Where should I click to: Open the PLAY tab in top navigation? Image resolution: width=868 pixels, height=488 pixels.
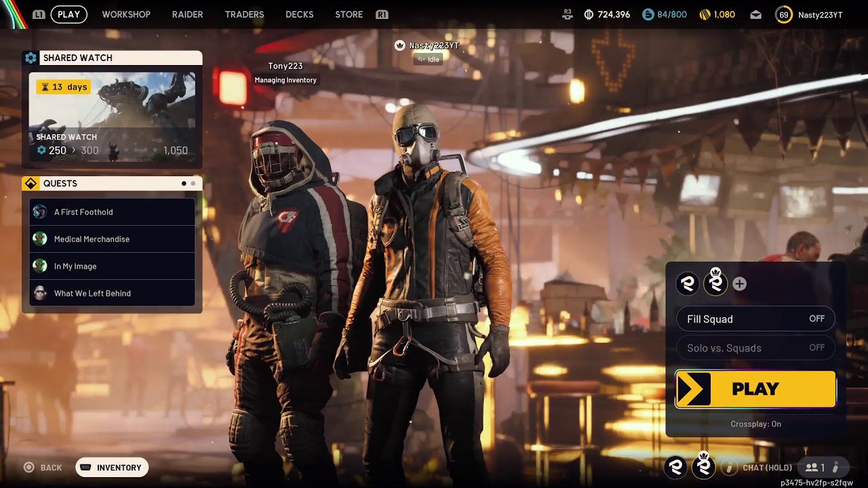click(68, 14)
